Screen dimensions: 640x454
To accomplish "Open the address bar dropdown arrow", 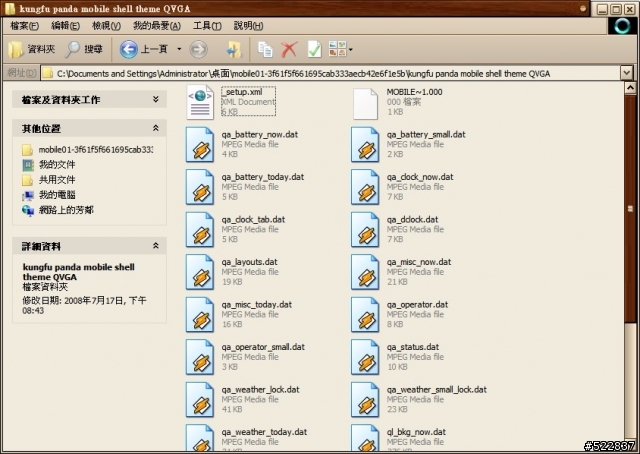I will click(x=626, y=73).
